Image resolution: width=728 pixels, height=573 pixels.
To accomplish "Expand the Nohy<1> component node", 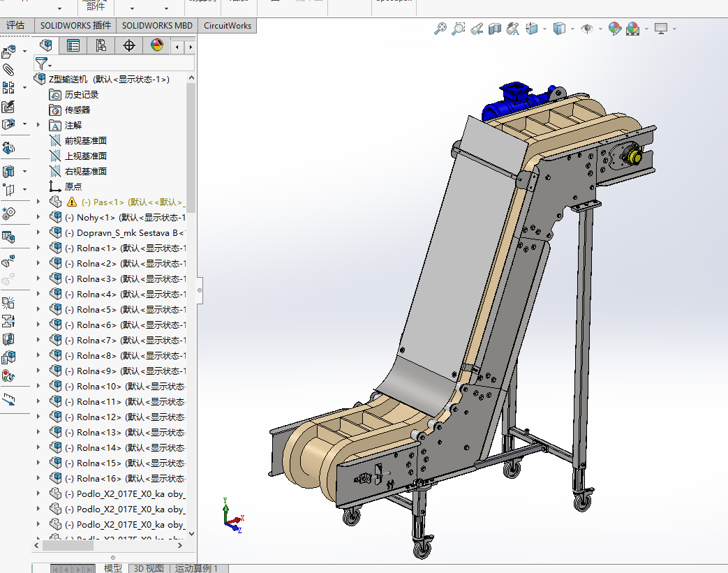I will 38,217.
